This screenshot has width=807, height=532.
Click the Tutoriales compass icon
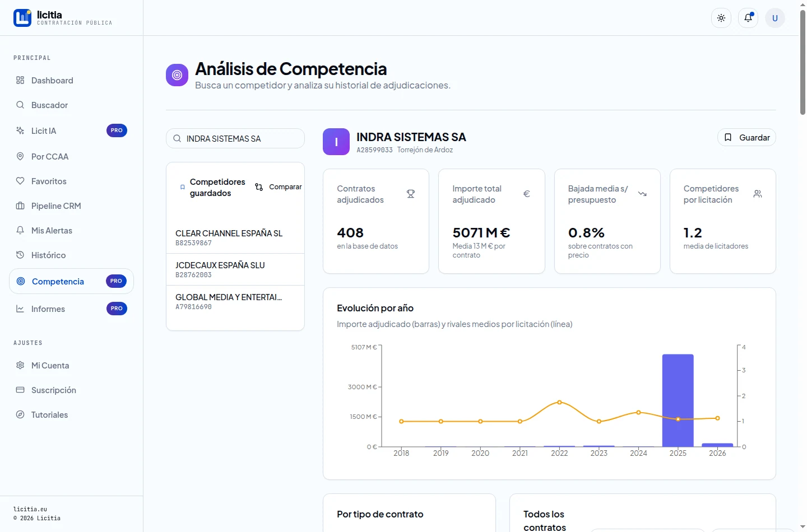coord(20,414)
